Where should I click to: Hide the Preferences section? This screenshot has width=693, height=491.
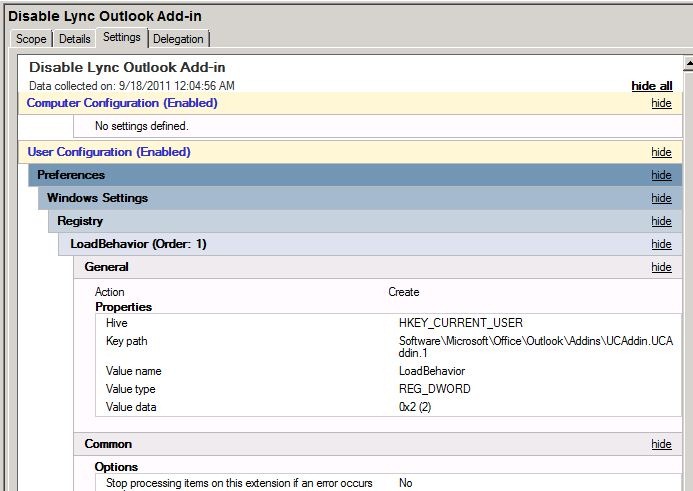point(661,175)
